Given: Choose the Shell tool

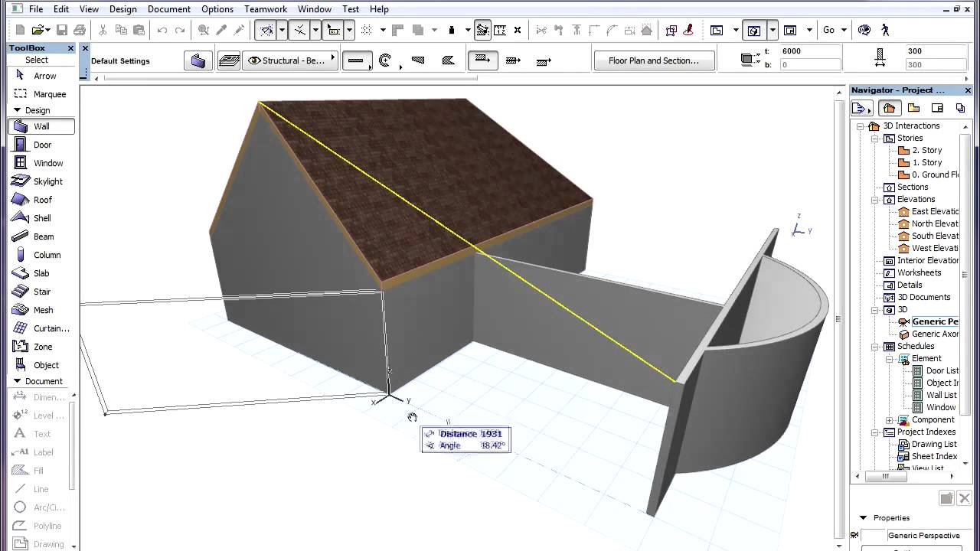Looking at the screenshot, I should tap(41, 218).
